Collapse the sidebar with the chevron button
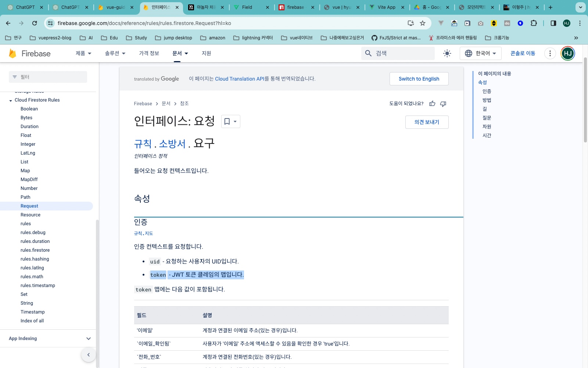This screenshot has width=588, height=368. pos(88,355)
